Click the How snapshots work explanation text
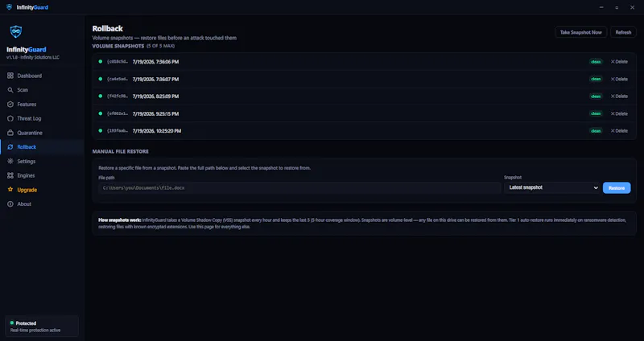 click(x=362, y=224)
